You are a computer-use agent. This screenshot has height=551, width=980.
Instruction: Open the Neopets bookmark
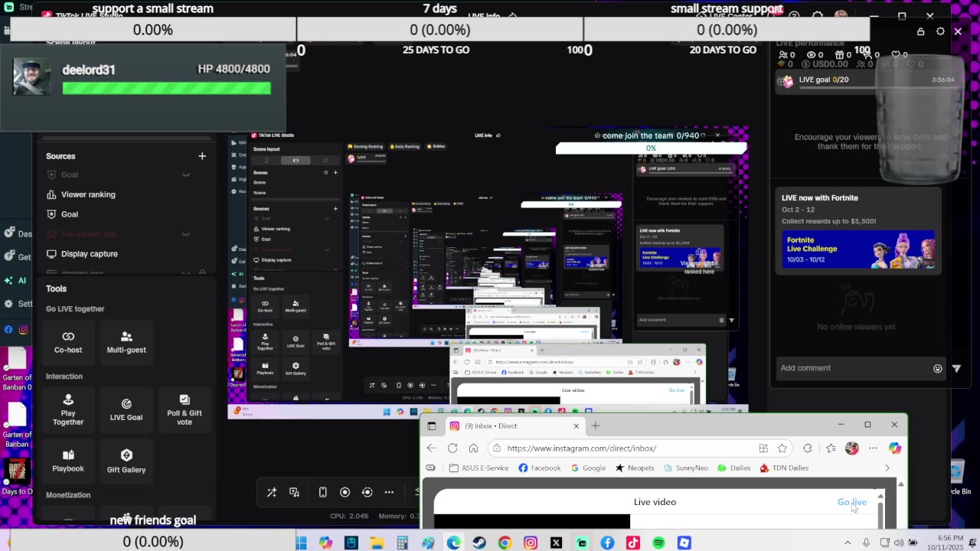(x=635, y=468)
